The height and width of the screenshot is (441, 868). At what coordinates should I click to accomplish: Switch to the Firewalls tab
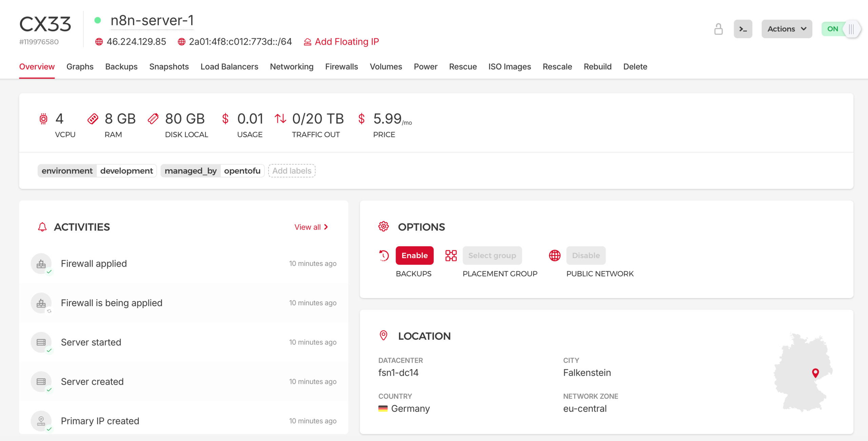(x=341, y=67)
